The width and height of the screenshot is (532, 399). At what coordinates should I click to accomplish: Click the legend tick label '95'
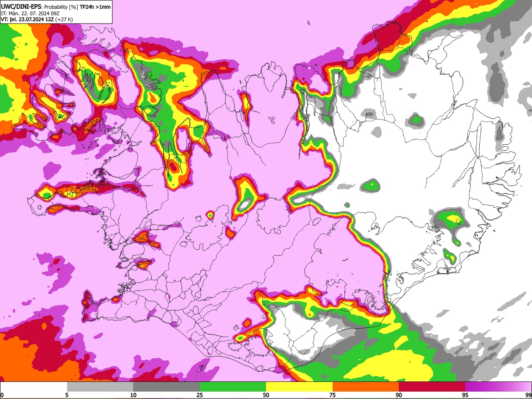(465, 395)
